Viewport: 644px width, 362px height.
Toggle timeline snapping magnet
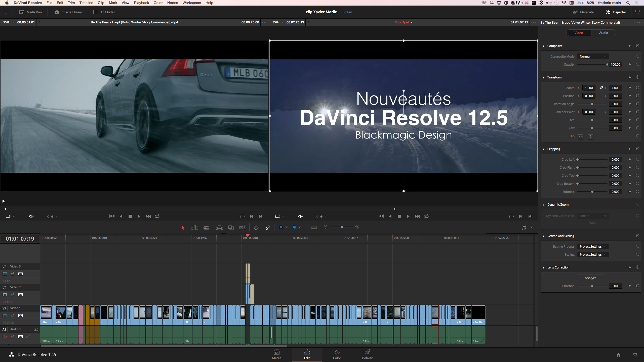(256, 228)
